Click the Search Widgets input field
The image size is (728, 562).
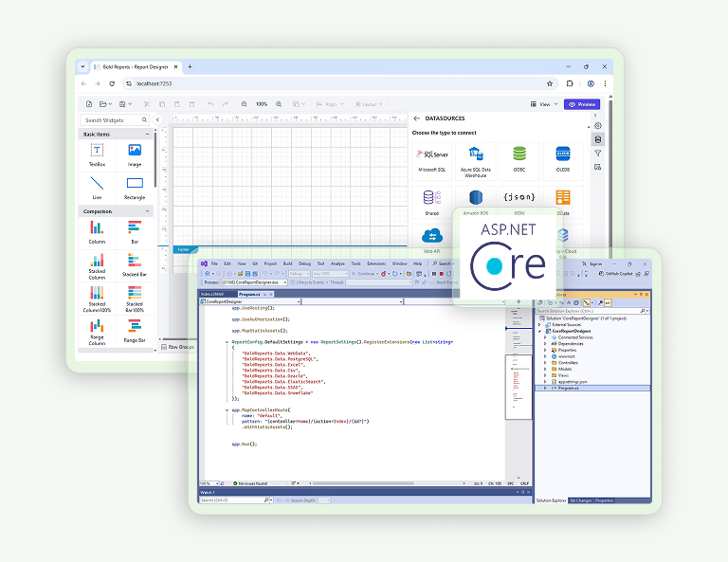tap(115, 119)
